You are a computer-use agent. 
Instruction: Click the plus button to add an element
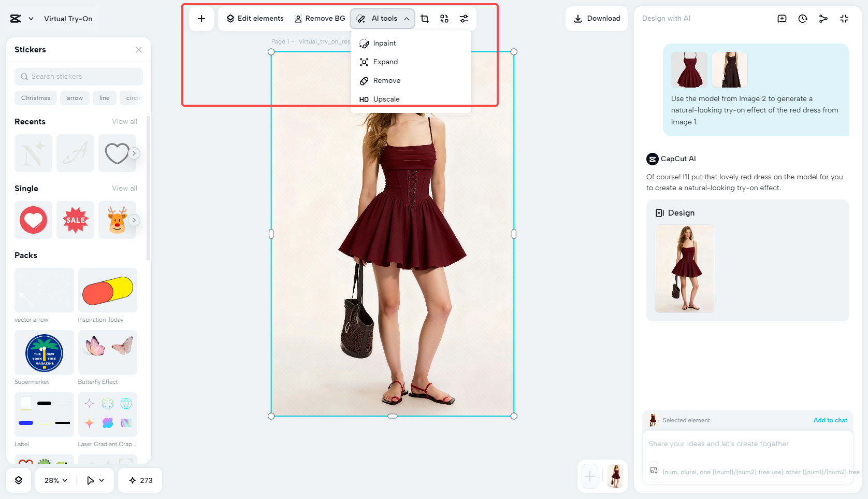(x=201, y=18)
